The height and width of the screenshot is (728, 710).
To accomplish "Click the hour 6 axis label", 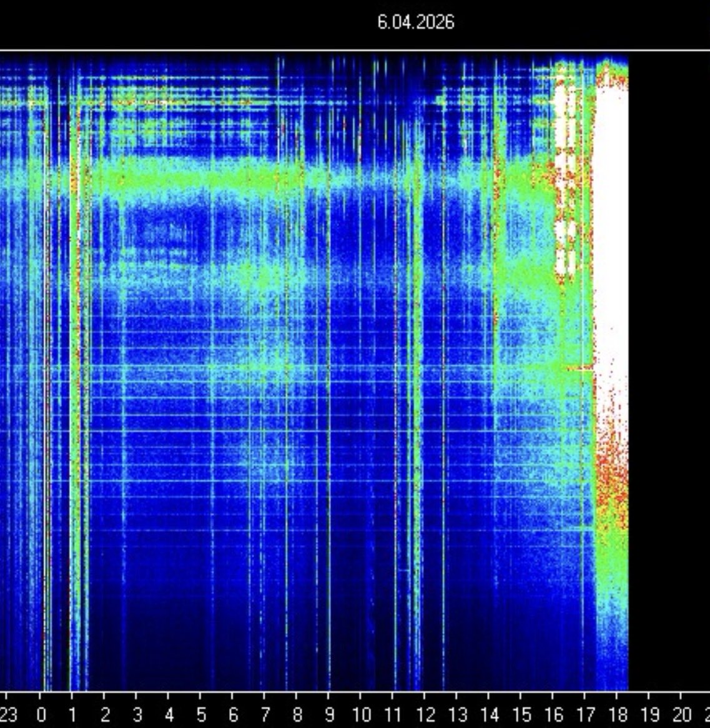I will click(234, 714).
